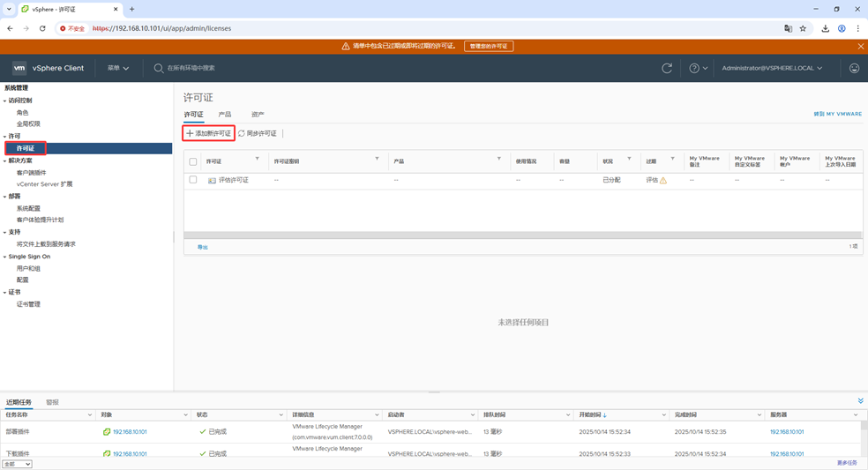868x470 pixels.
Task: Collapse the Single Sign On tree section
Action: pos(4,257)
